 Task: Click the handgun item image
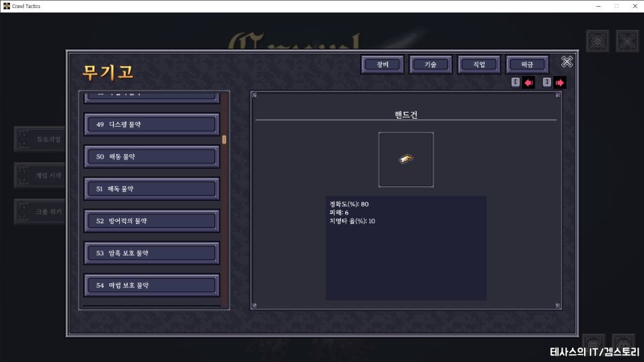406,159
